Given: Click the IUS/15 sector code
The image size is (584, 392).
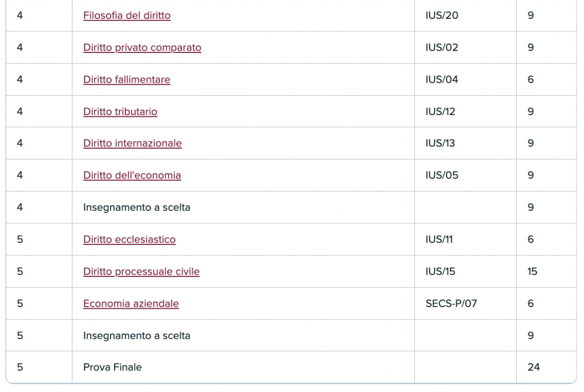Looking at the screenshot, I should click(440, 272).
